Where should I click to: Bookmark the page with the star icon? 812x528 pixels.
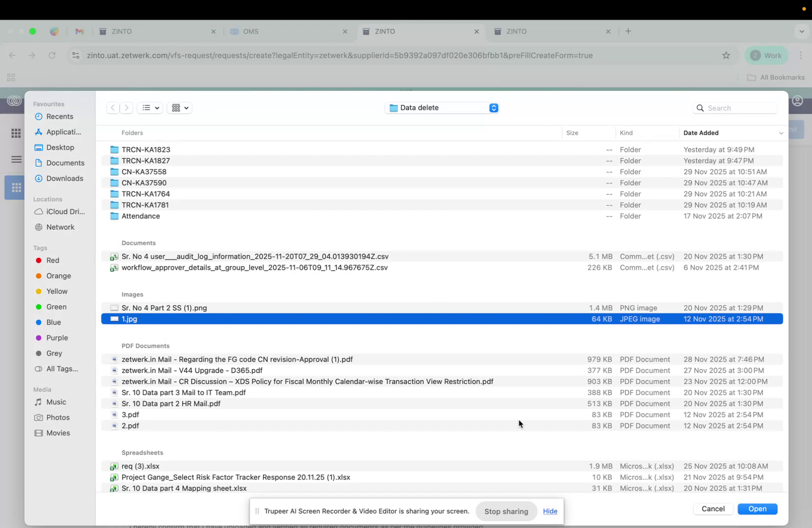[726, 55]
